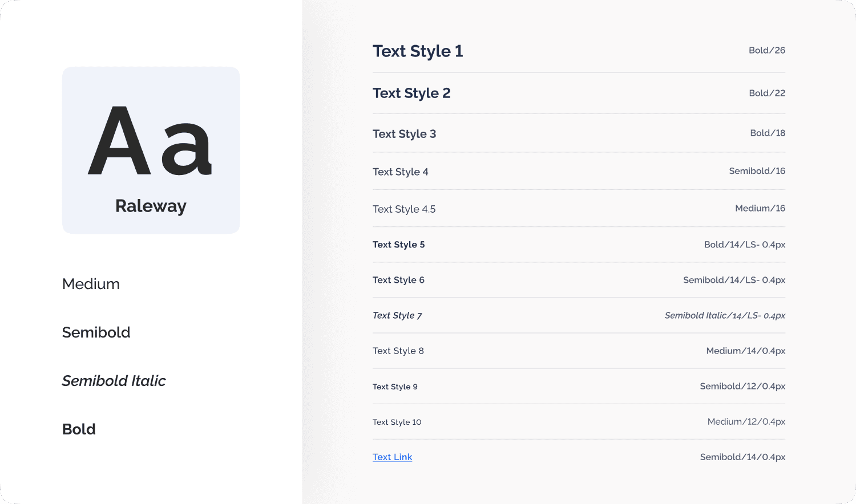Click the Raleway font name text
Screen dimensions: 856x504
151,206
